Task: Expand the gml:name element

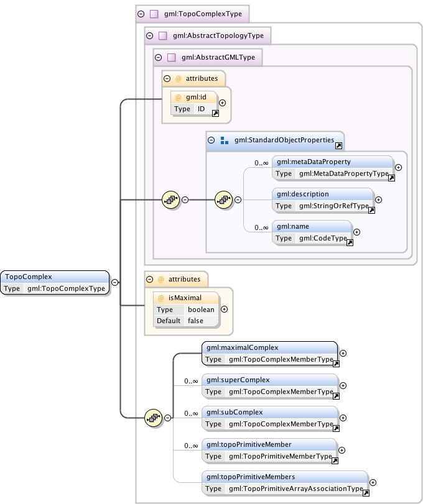Action: (356, 232)
